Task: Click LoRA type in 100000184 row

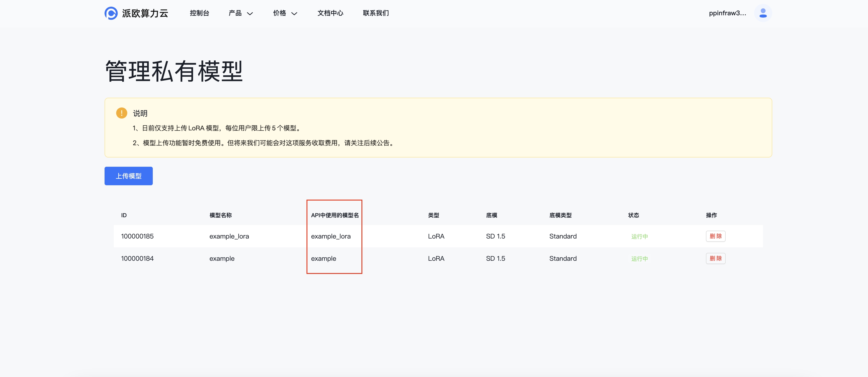Action: point(436,258)
